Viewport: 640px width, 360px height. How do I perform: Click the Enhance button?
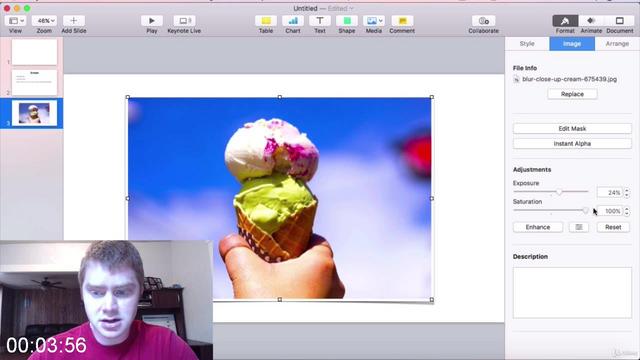click(538, 227)
